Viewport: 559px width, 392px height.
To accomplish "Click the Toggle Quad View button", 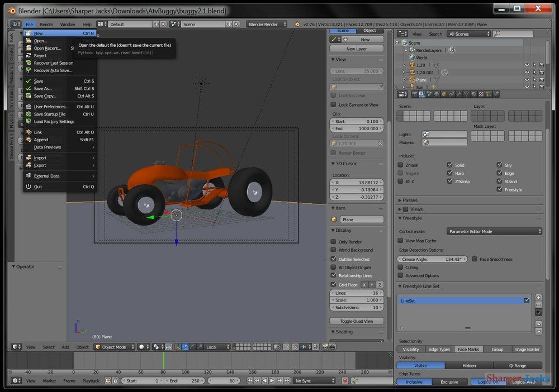I will tap(356, 321).
